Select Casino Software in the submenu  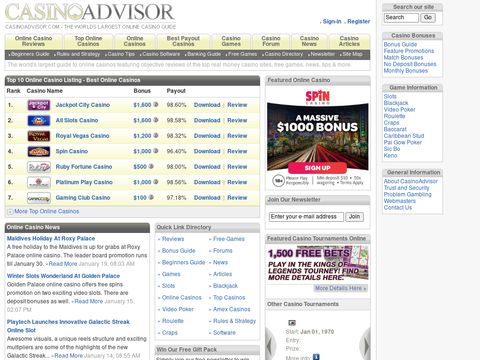click(161, 54)
